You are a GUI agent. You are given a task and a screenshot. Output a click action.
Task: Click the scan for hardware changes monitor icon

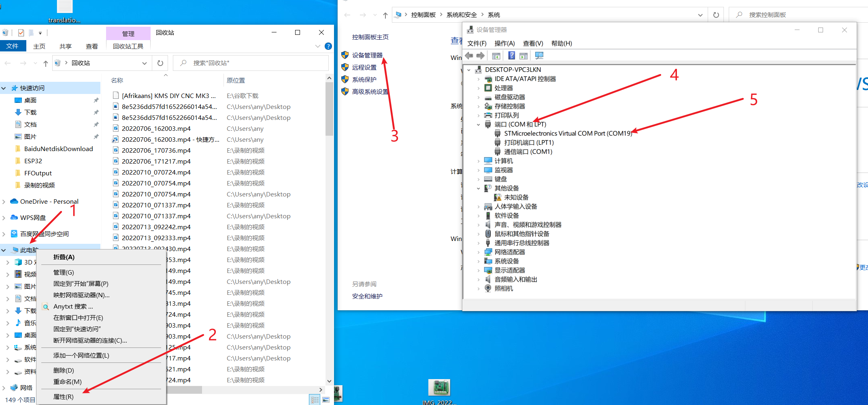[539, 55]
